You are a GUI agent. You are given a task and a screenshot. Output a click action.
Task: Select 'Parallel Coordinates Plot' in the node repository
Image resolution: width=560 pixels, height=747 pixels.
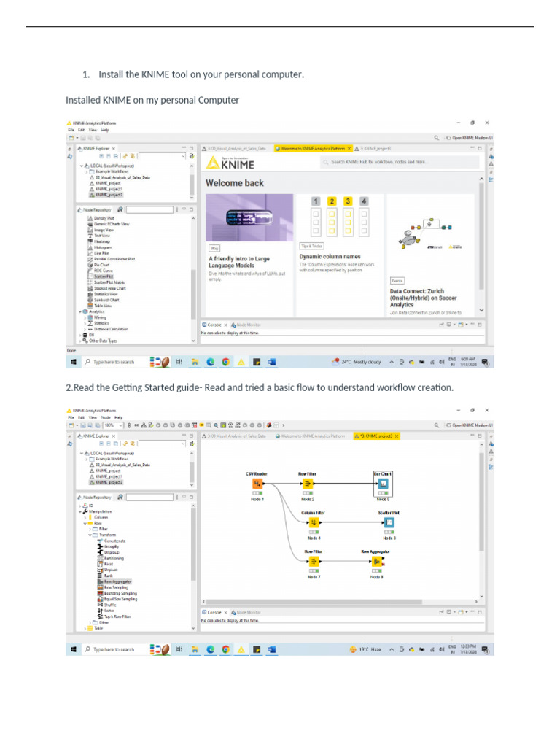(114, 259)
